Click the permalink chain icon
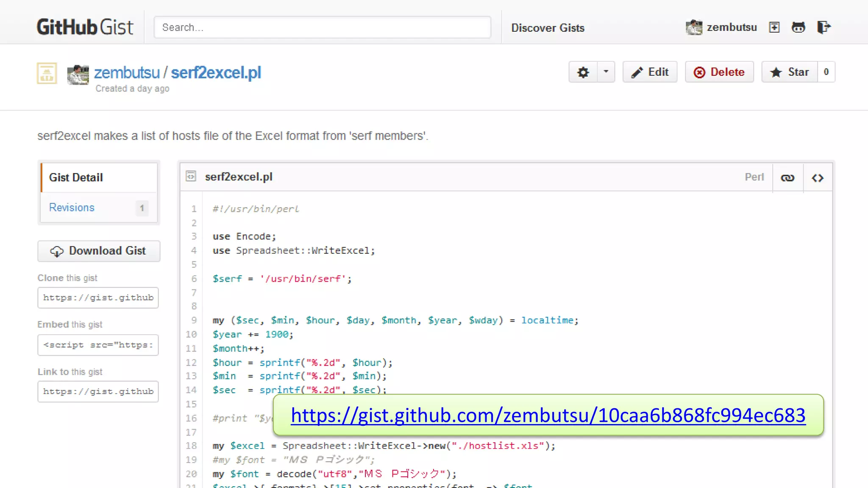This screenshot has height=488, width=868. coord(787,178)
